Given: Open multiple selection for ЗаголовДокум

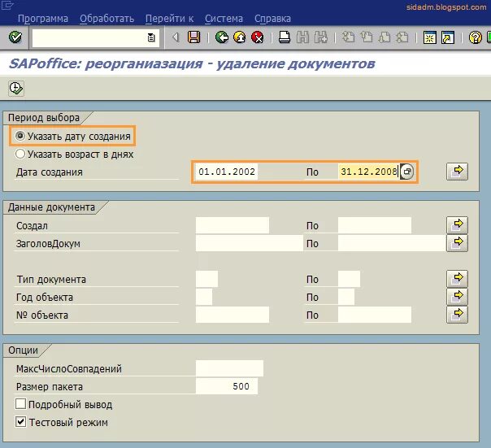Looking at the screenshot, I should (x=457, y=243).
